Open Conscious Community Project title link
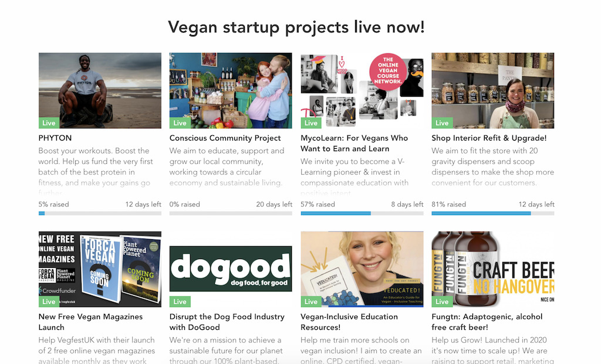Image resolution: width=601 pixels, height=364 pixels. pos(225,138)
